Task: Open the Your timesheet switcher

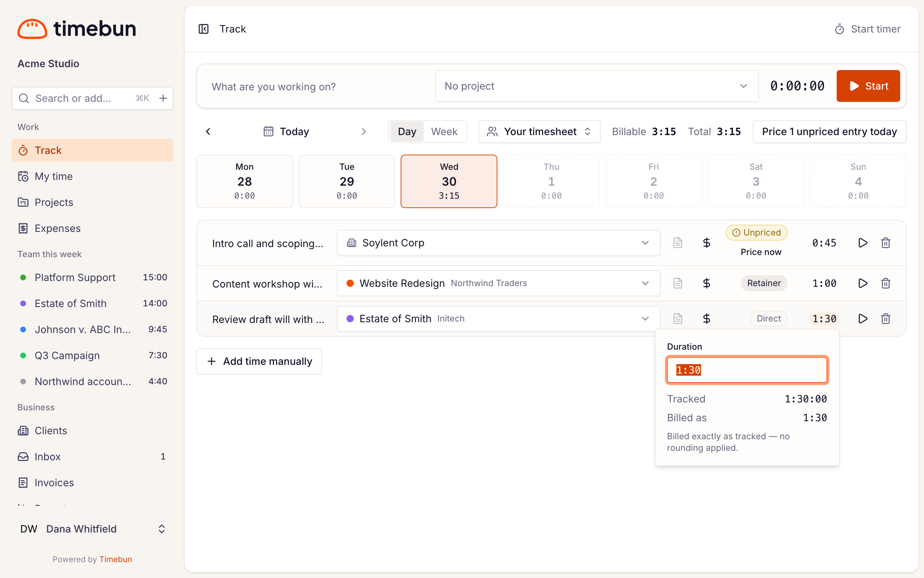Action: click(x=539, y=131)
